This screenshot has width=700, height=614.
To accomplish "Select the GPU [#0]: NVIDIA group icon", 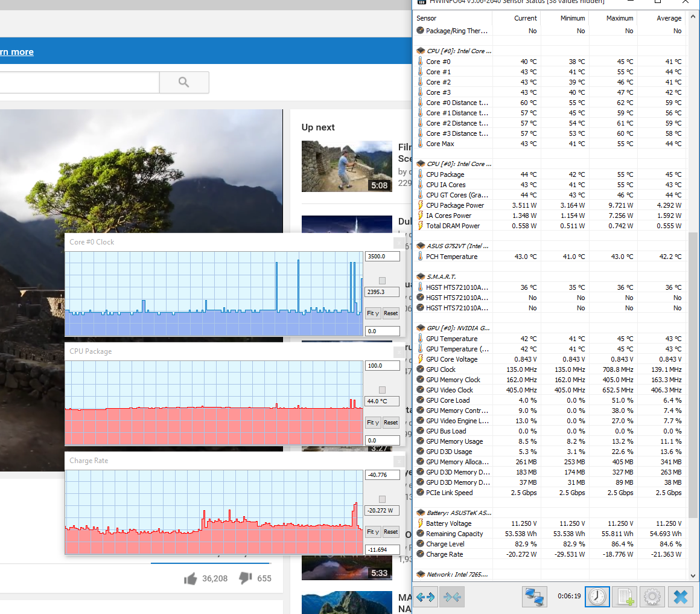I will pyautogui.click(x=421, y=328).
